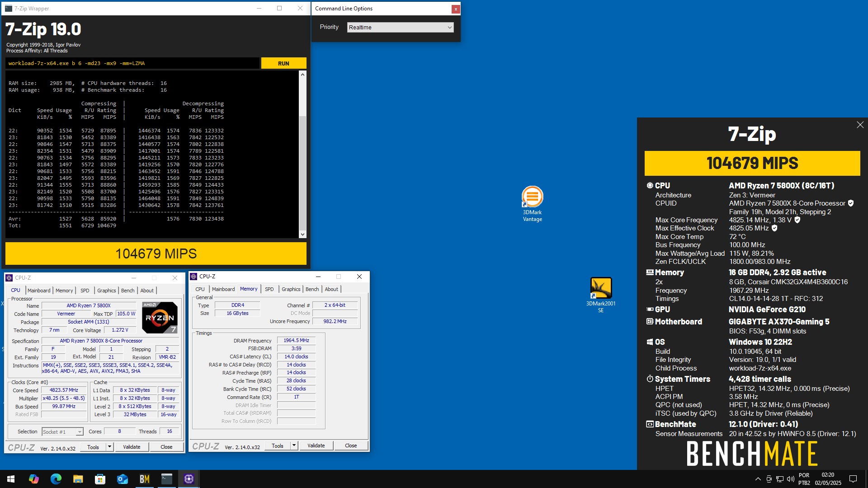
Task: Open About tab in left CPU-Z
Action: coord(147,291)
